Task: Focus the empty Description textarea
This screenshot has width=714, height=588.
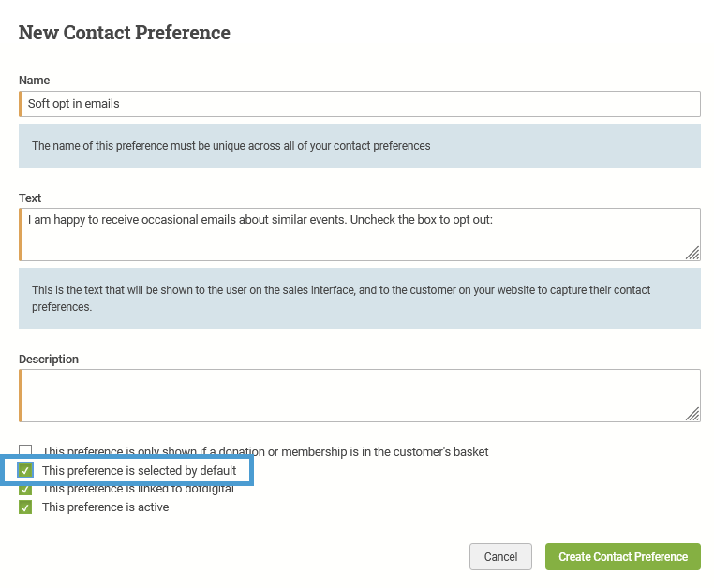Action: pyautogui.click(x=360, y=395)
